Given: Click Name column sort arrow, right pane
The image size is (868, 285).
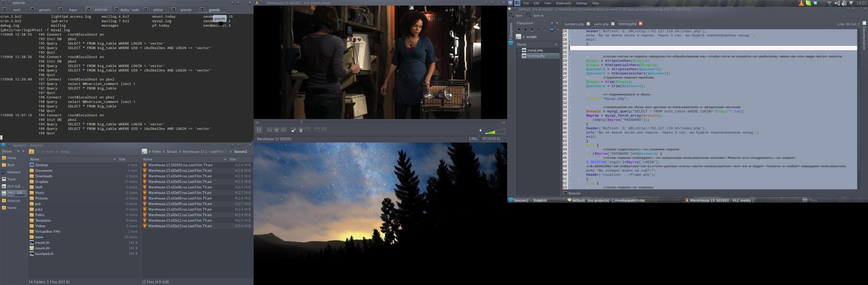Looking at the screenshot, I should [225, 159].
